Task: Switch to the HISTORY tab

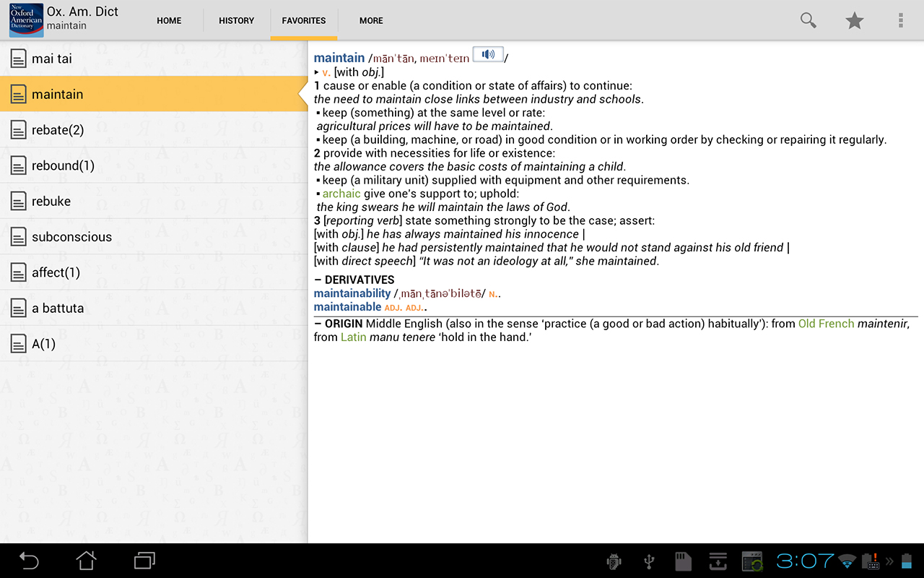Action: 236,20
